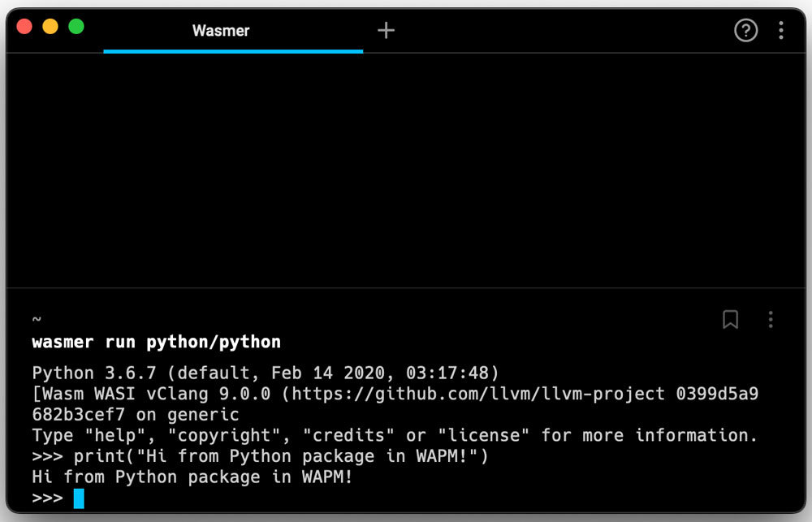Click the green zoom window control
This screenshot has height=522, width=812.
pyautogui.click(x=76, y=26)
